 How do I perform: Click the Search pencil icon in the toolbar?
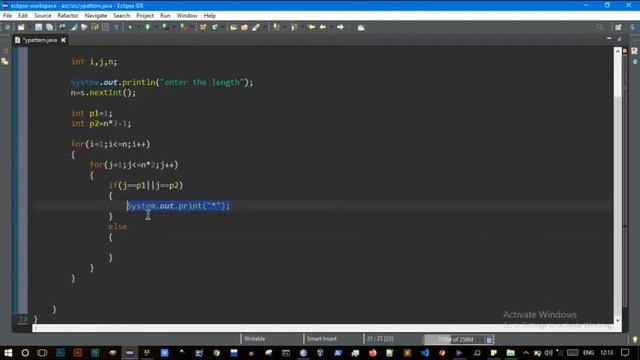click(256, 27)
